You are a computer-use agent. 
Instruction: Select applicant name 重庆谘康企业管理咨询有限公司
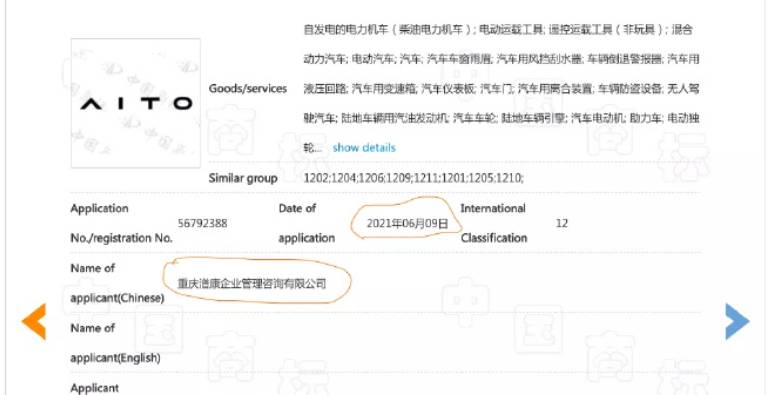click(x=252, y=283)
